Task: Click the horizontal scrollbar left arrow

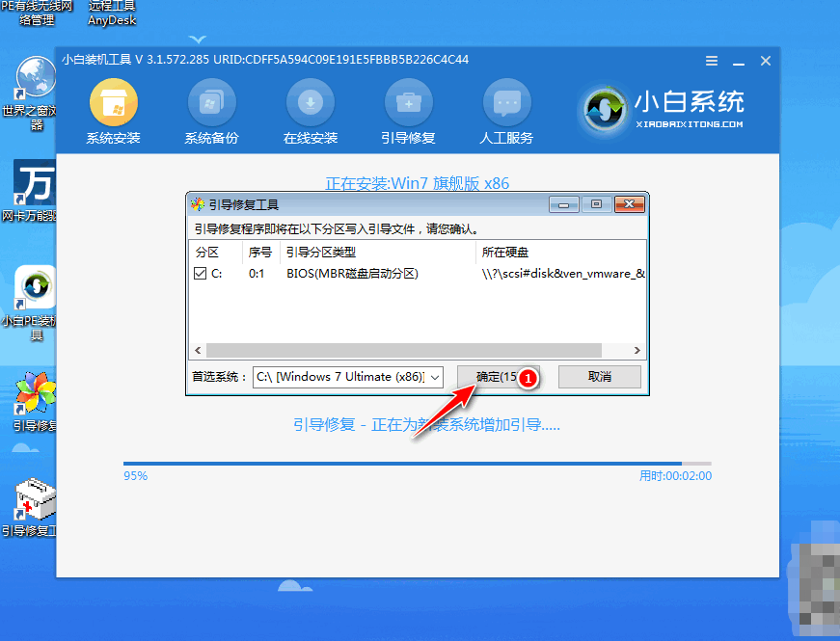Action: 198,350
